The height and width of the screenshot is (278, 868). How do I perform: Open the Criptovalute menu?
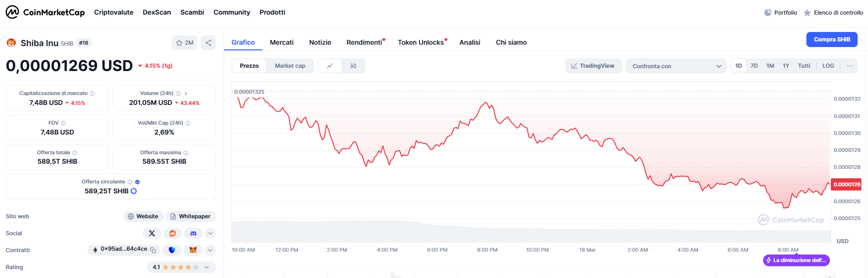pos(113,12)
